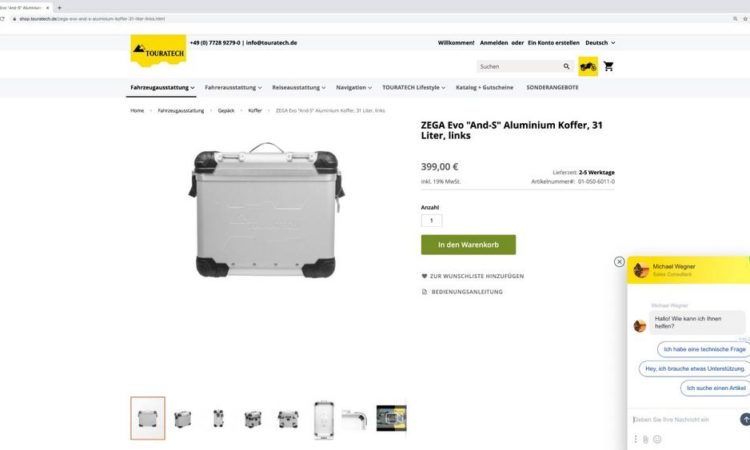
Task: Attach a file in chat
Action: point(646,439)
